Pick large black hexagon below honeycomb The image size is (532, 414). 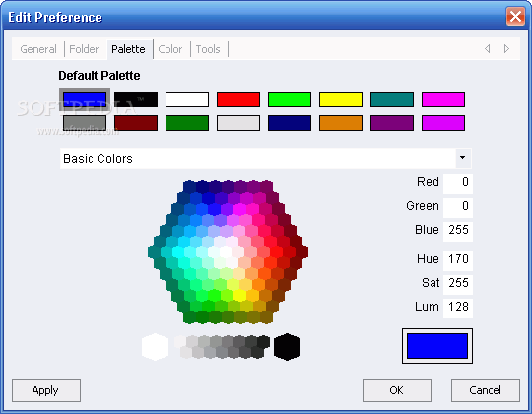pyautogui.click(x=287, y=347)
